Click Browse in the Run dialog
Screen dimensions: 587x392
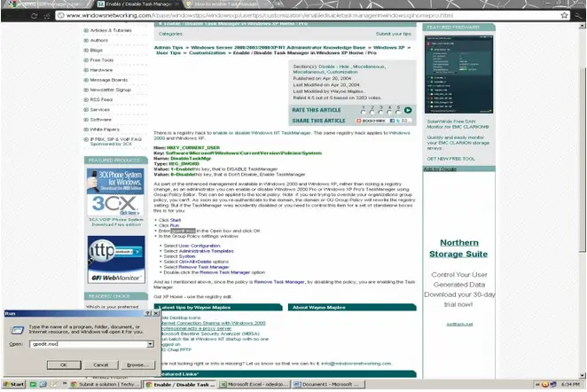(x=137, y=365)
